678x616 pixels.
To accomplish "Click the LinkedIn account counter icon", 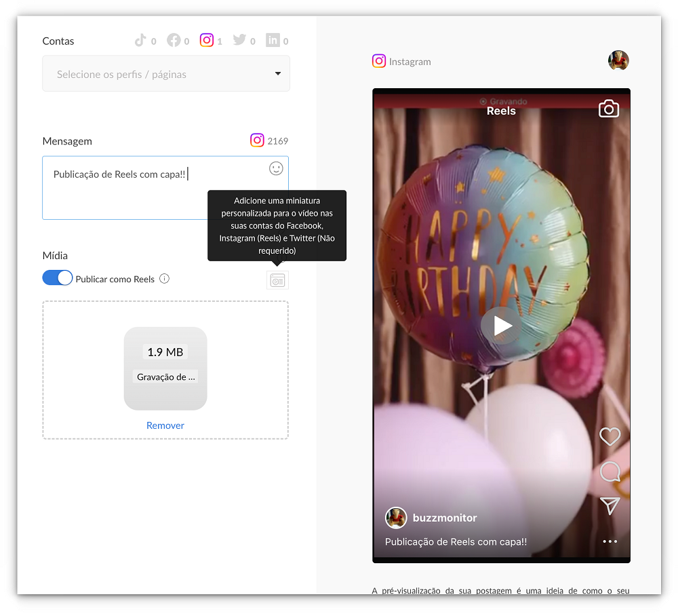I will pos(273,41).
